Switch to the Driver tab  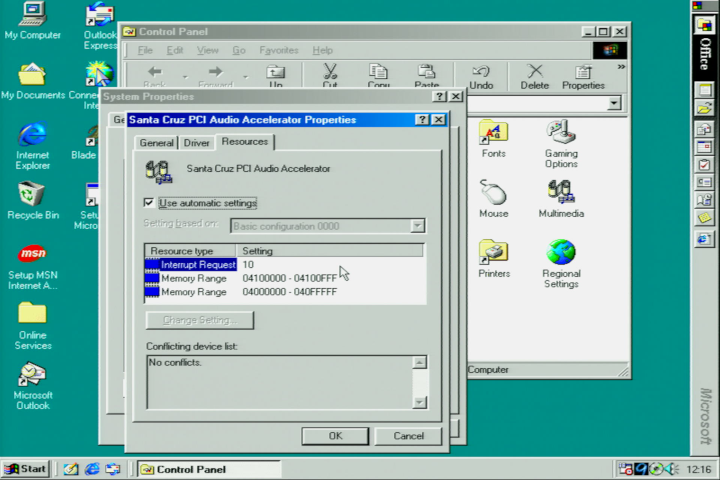(197, 143)
